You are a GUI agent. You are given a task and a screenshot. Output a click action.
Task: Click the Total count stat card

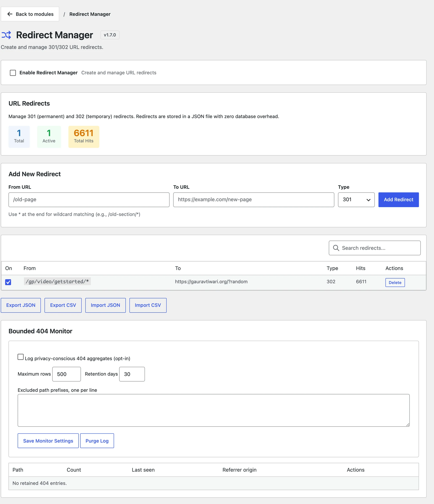pos(19,137)
